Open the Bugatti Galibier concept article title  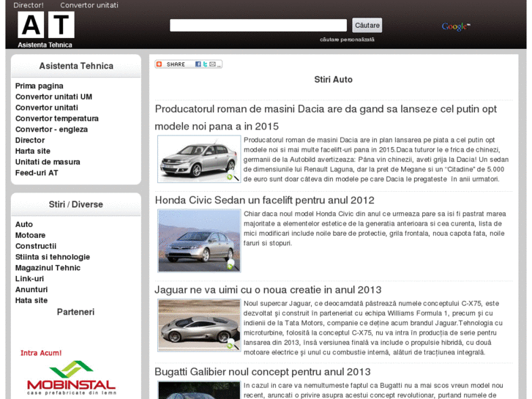263,372
